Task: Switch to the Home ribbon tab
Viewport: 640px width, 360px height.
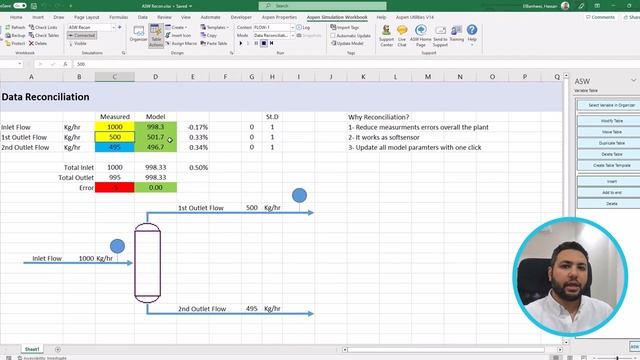Action: point(16,17)
